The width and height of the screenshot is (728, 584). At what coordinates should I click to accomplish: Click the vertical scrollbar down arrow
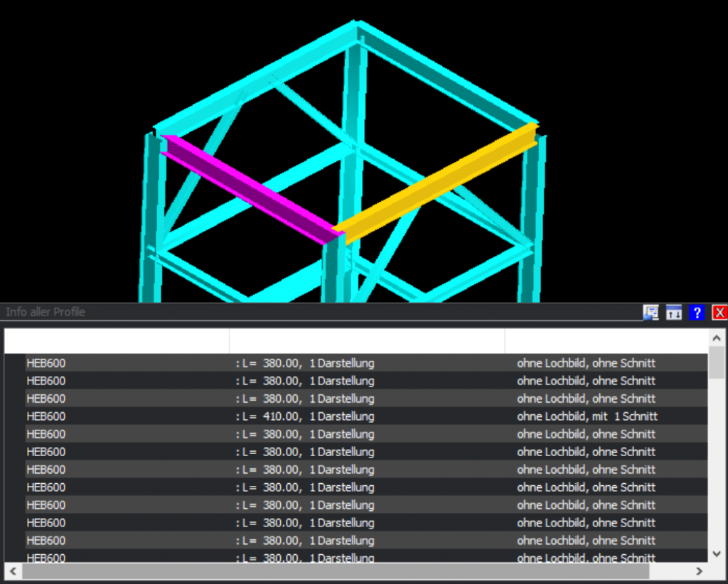coord(717,553)
